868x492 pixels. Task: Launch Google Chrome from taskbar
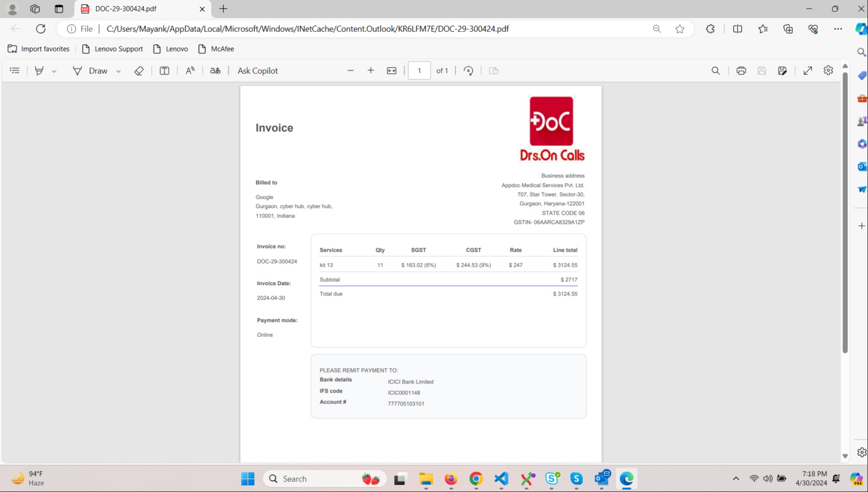pos(476,479)
